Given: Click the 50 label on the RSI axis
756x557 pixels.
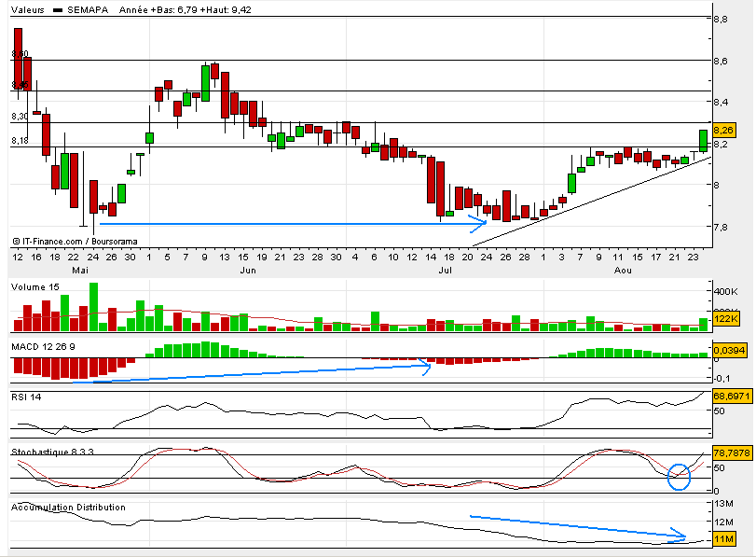Looking at the screenshot, I should 720,411.
